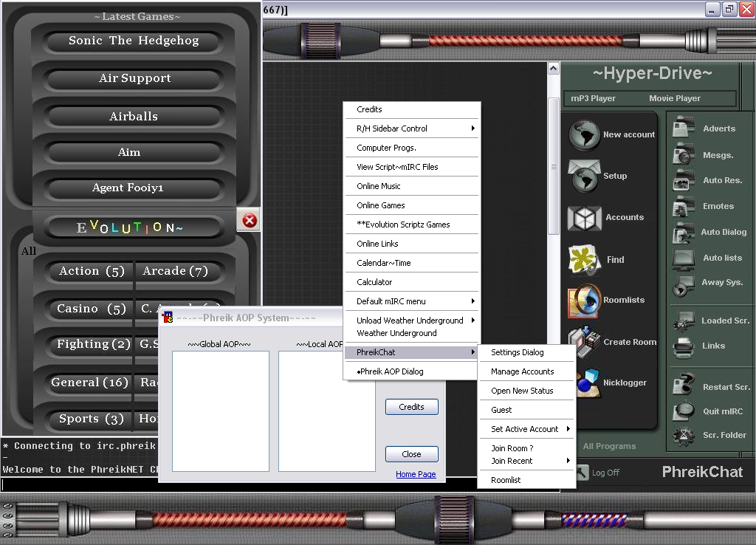
Task: Click the chat scrollbar up arrow
Action: (554, 69)
